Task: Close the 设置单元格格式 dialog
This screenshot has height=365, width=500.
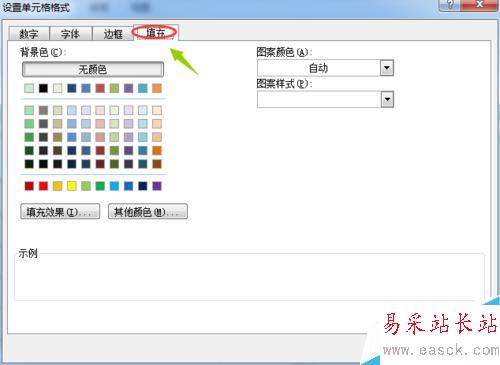Action: [479, 5]
